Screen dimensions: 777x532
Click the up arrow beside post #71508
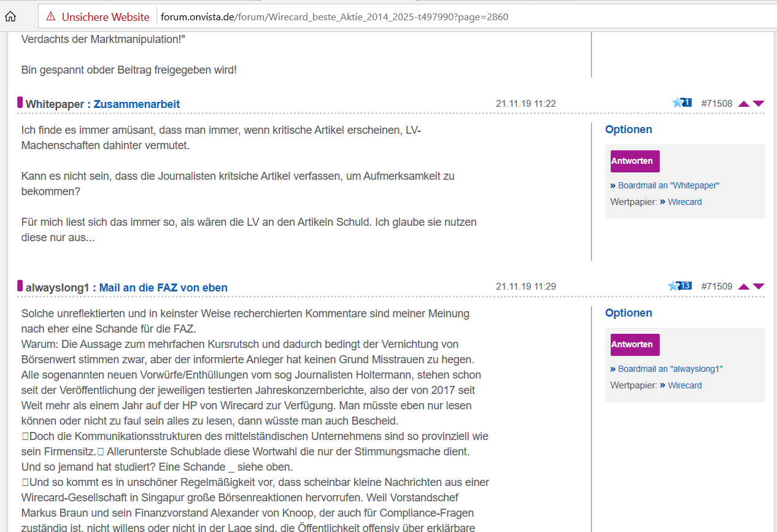tap(743, 103)
